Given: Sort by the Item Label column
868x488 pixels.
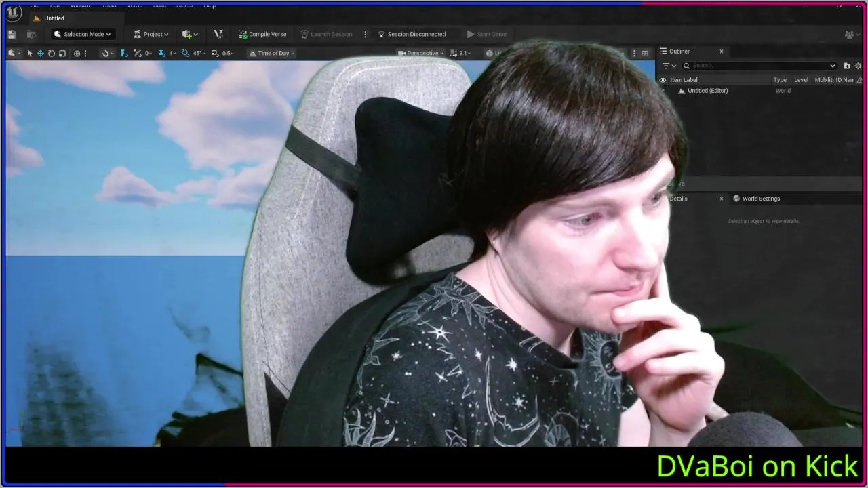Looking at the screenshot, I should coord(684,80).
